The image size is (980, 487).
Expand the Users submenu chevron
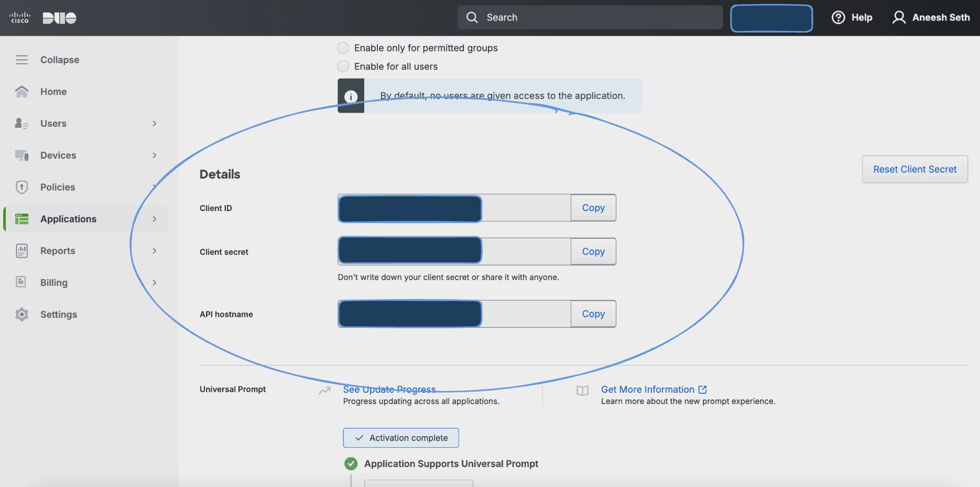click(x=155, y=124)
